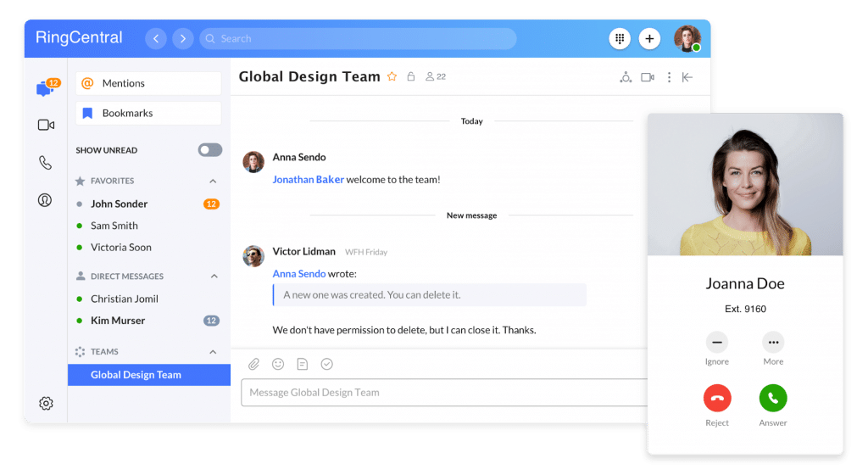
Task: Click the plus new action button
Action: tap(649, 38)
